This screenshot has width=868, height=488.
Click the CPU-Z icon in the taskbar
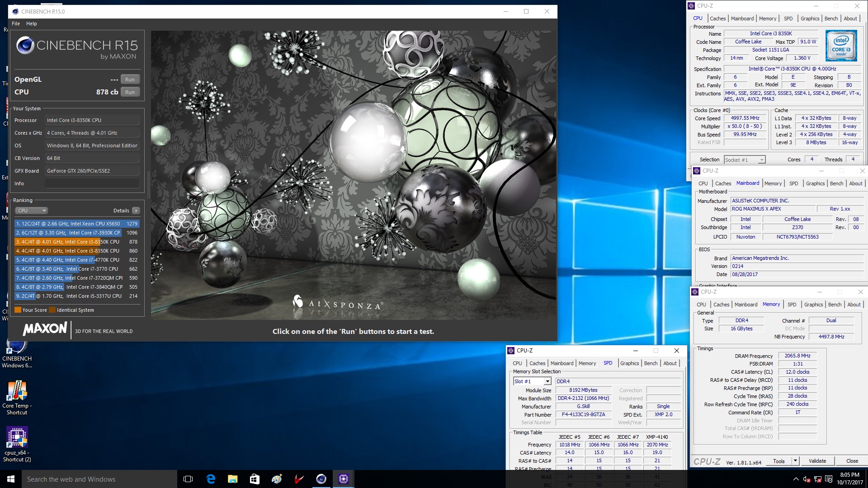click(343, 479)
